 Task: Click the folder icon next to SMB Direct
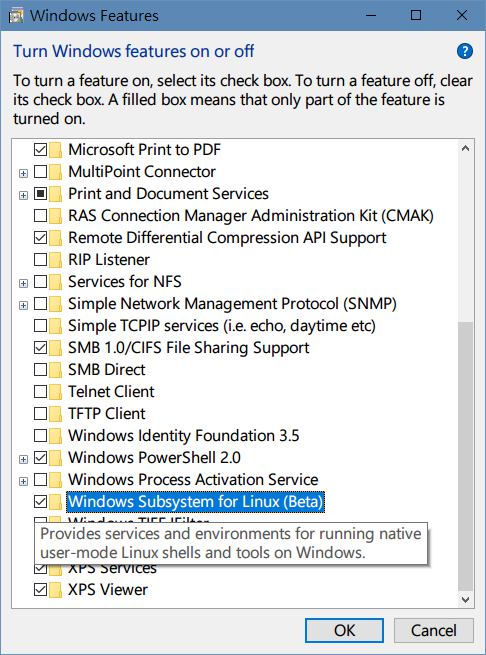56,370
